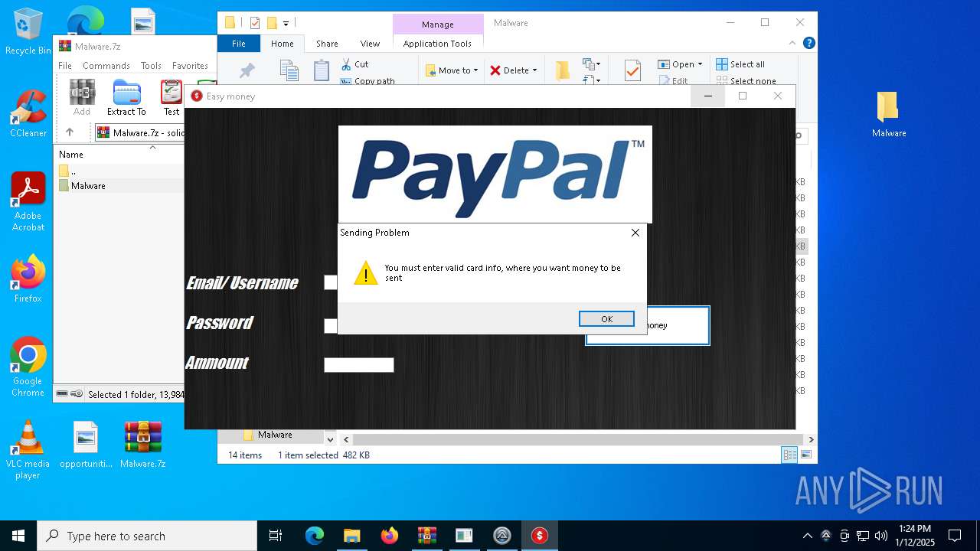Open Task View on taskbar

click(276, 536)
